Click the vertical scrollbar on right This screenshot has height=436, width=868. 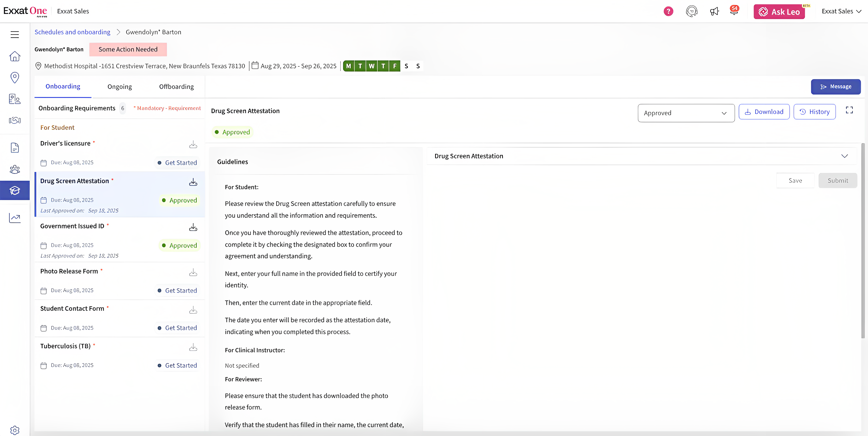coord(863,240)
